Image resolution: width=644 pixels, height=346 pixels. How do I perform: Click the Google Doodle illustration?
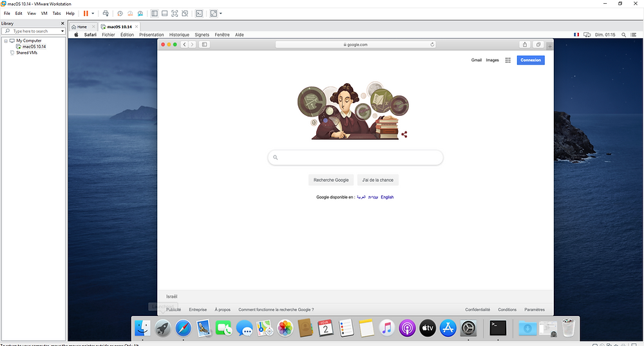(352, 111)
